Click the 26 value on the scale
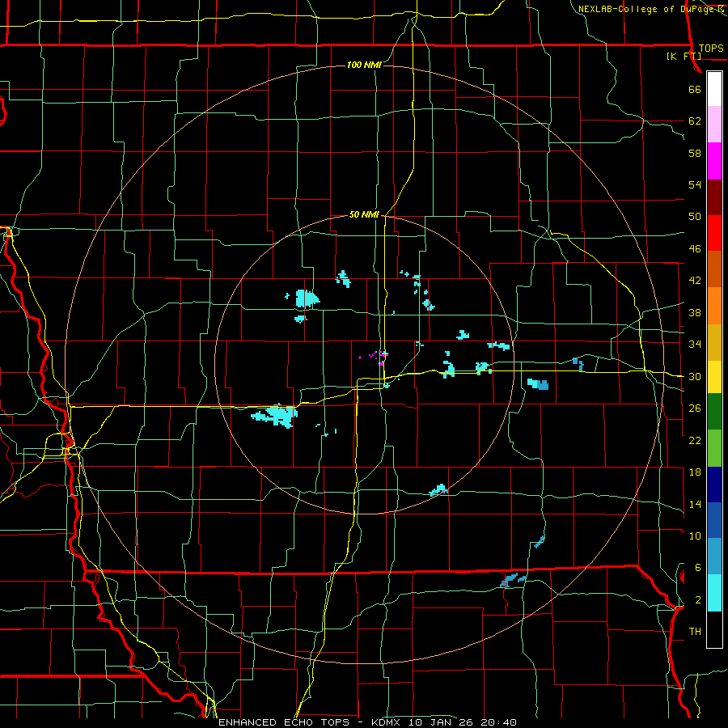 (x=695, y=408)
